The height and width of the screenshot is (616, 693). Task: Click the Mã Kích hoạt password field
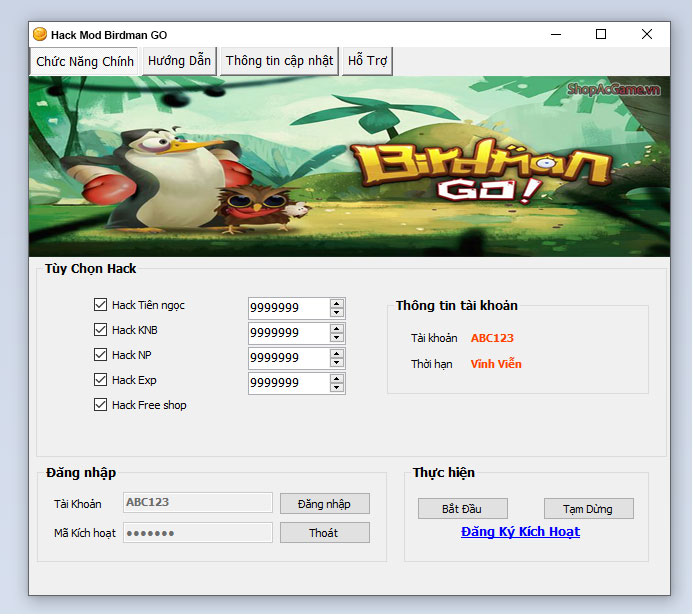[198, 532]
